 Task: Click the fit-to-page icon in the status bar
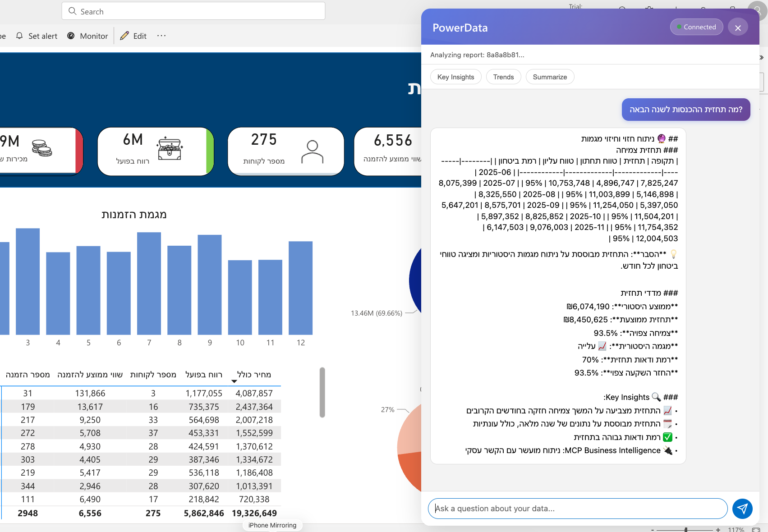pyautogui.click(x=757, y=529)
